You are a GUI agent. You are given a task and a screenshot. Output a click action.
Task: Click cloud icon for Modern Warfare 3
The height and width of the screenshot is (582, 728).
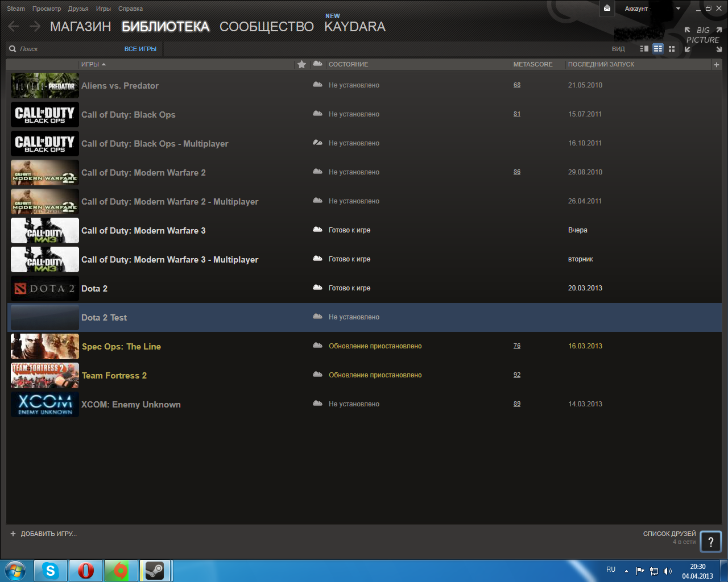pos(317,230)
